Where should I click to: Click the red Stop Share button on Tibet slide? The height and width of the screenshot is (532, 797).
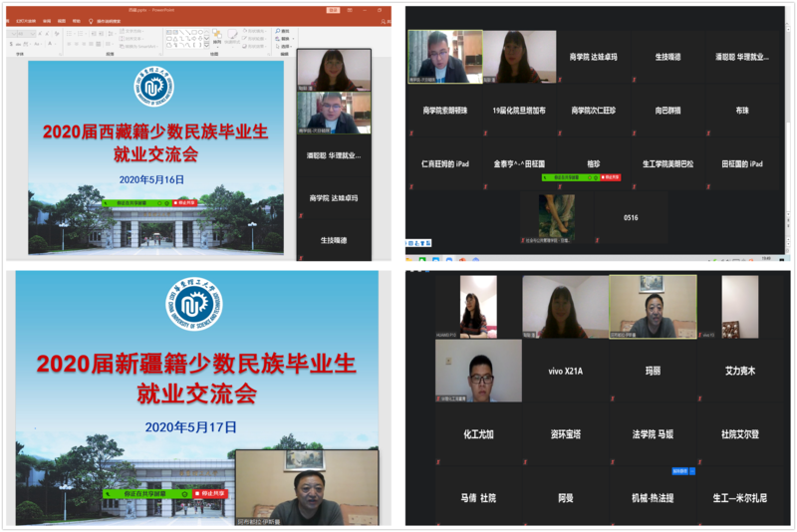click(185, 202)
